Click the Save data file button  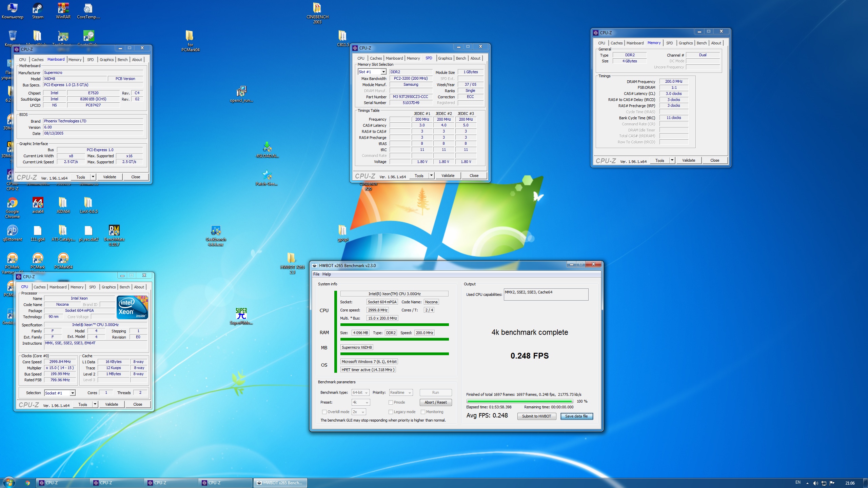pos(576,416)
